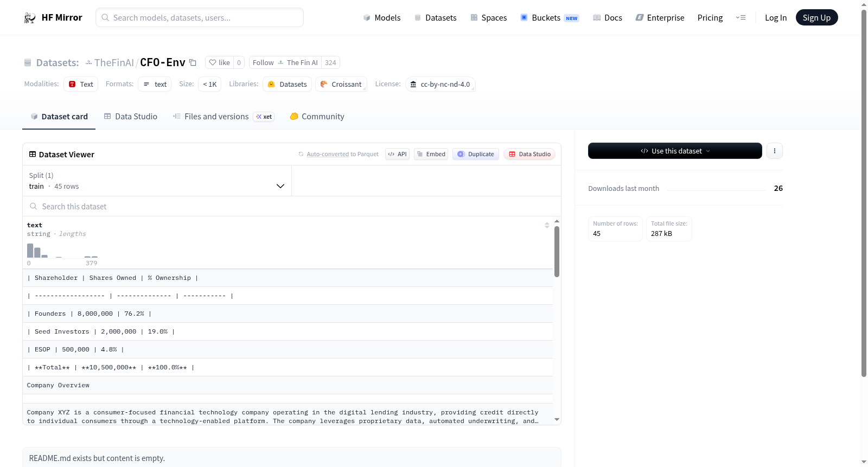Click the Downloads last month value 26
This screenshot has height=467, width=868.
point(778,188)
